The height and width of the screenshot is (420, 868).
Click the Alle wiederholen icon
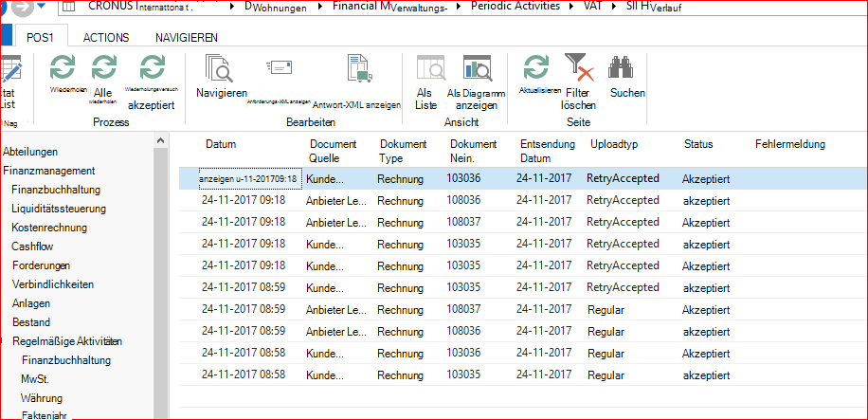[x=104, y=67]
